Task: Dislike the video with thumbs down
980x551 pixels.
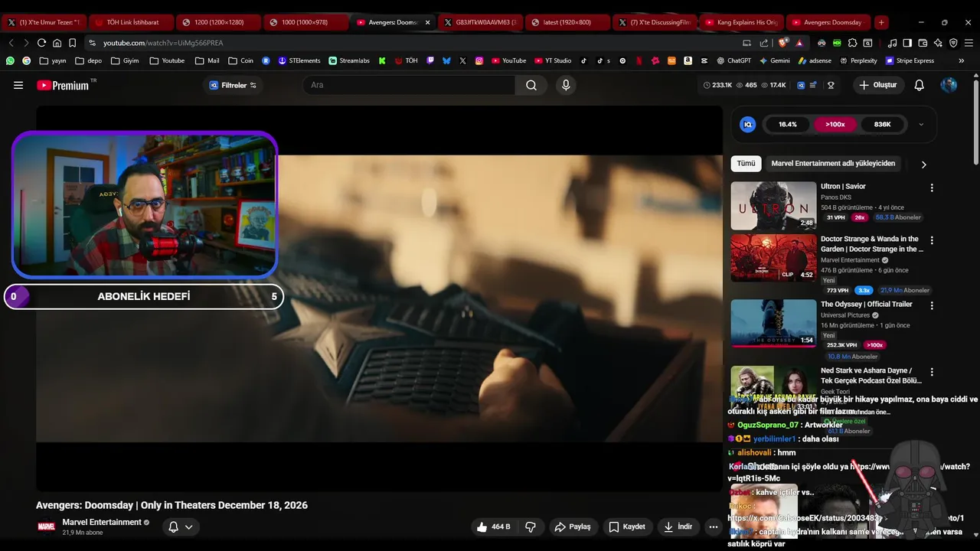Action: (x=530, y=527)
